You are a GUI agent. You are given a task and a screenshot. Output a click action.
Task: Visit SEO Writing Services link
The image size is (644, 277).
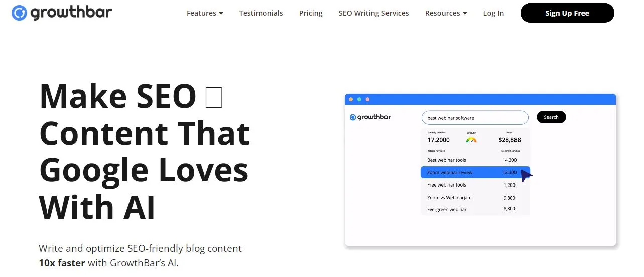(374, 13)
